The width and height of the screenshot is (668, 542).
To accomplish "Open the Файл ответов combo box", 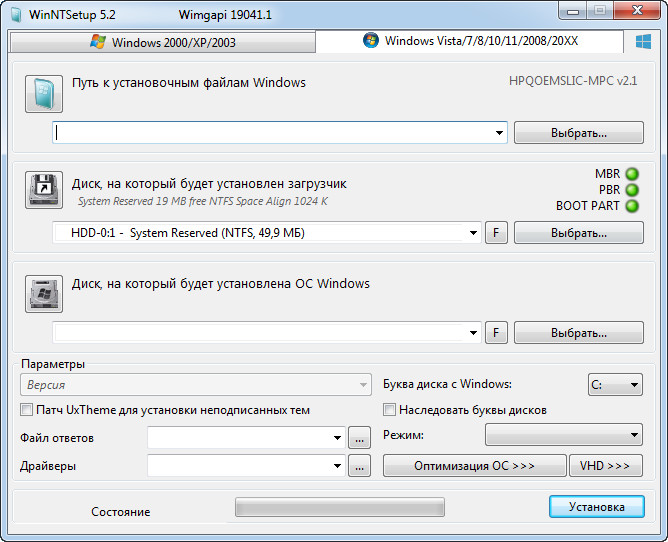I will (x=247, y=438).
